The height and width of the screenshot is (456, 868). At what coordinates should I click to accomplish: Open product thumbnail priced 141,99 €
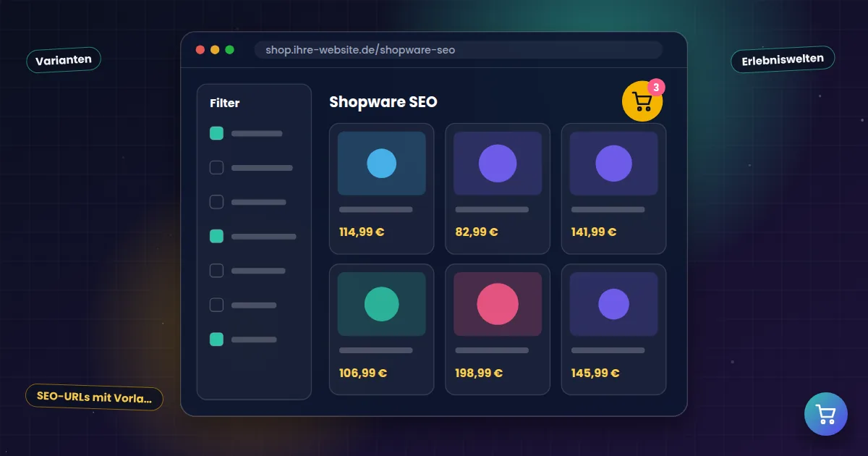pos(613,163)
